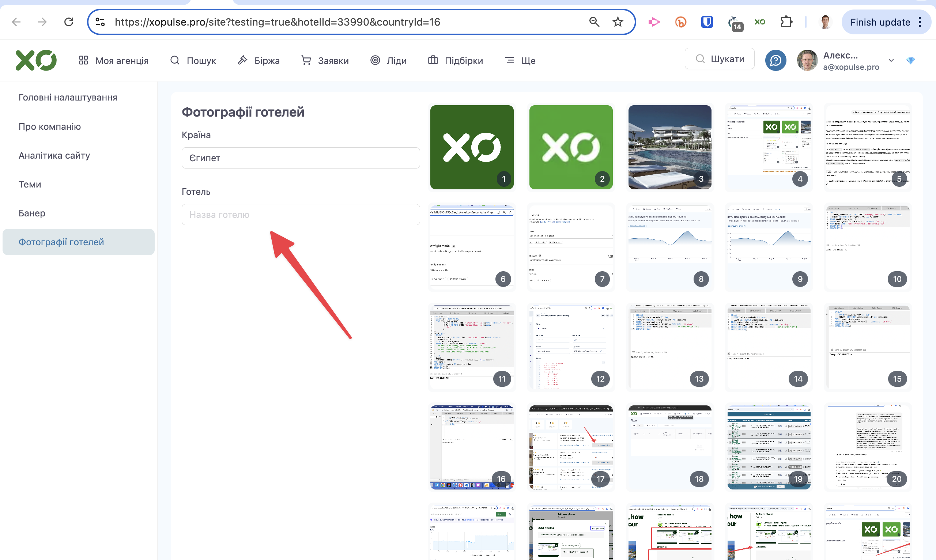Viewport: 936px width, 560px height.
Task: Open the support chat bubble icon
Action: tap(775, 60)
